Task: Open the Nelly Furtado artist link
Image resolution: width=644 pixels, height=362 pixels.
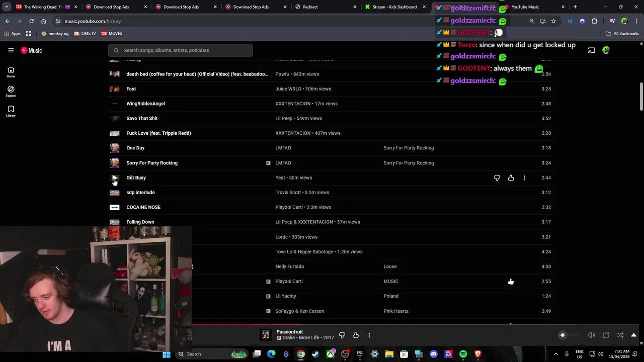Action: (x=290, y=266)
